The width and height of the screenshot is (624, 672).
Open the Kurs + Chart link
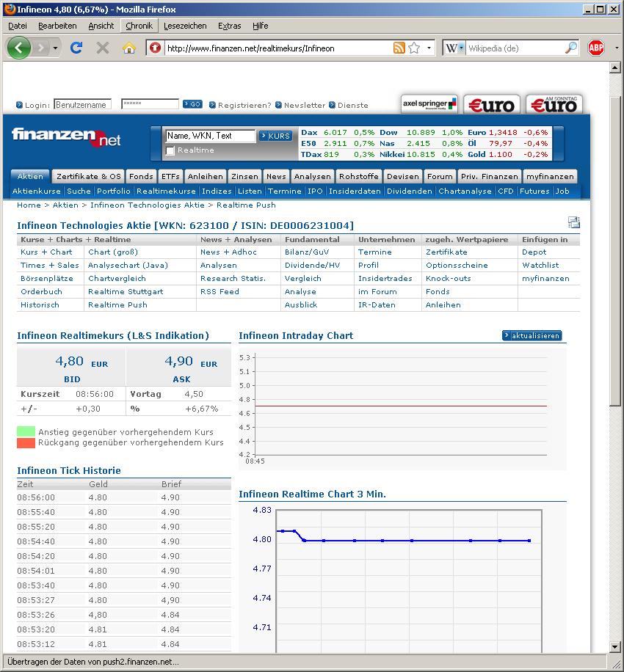(46, 252)
